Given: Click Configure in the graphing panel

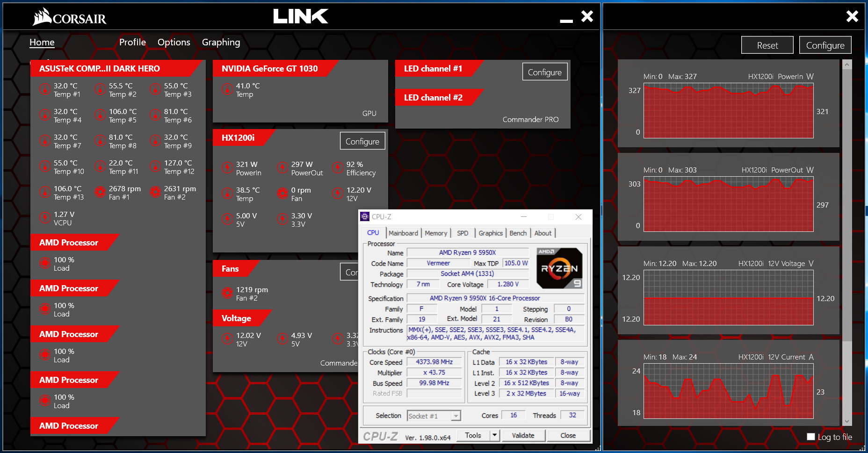Looking at the screenshot, I should tap(825, 45).
